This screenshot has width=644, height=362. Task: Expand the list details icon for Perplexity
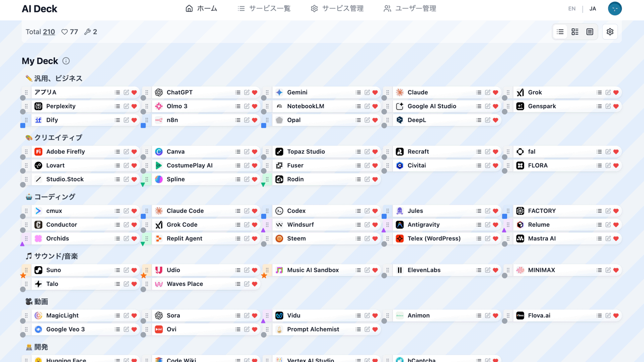[118, 106]
